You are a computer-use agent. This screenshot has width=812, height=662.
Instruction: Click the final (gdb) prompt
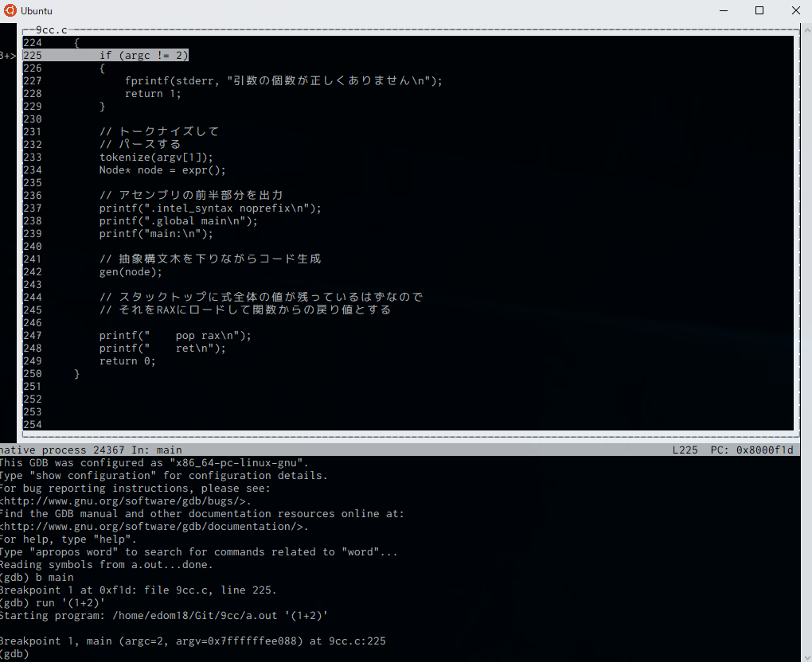[x=14, y=654]
